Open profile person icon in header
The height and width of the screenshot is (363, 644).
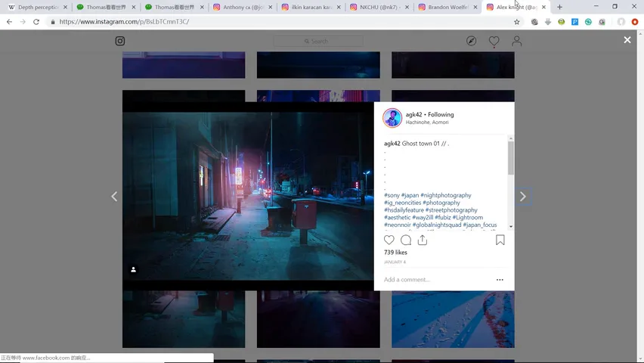(x=517, y=41)
